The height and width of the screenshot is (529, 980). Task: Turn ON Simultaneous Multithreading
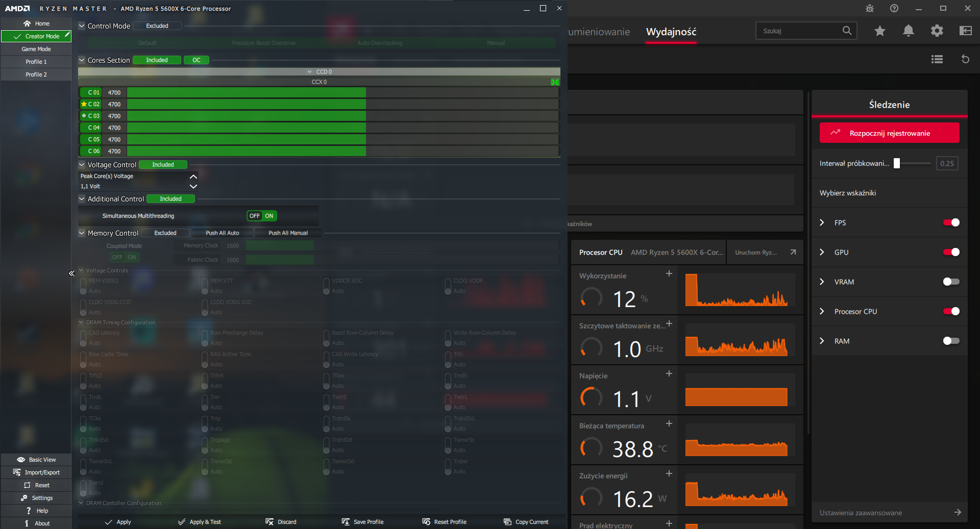pyautogui.click(x=269, y=216)
